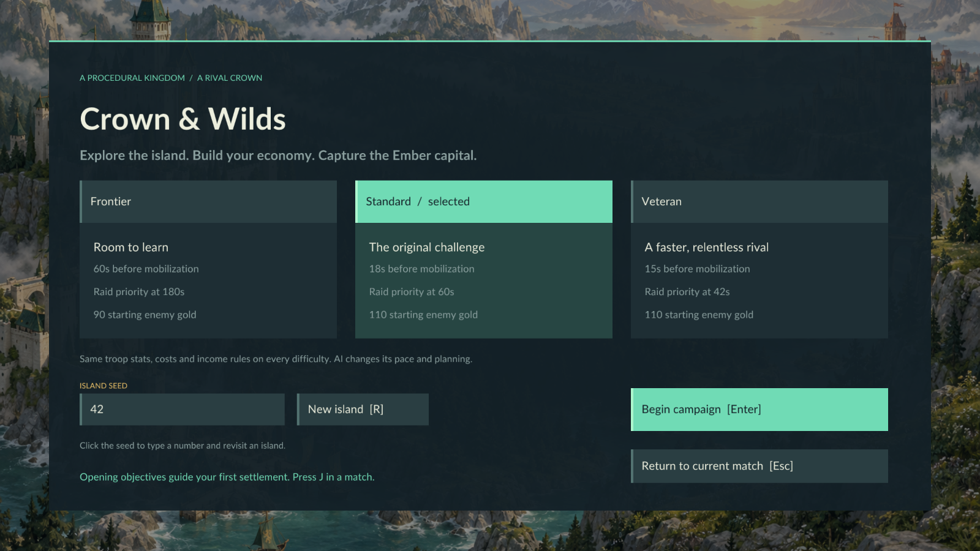Click '15s before mobilization' text
Viewport: 980px width, 551px height.
[x=698, y=269]
